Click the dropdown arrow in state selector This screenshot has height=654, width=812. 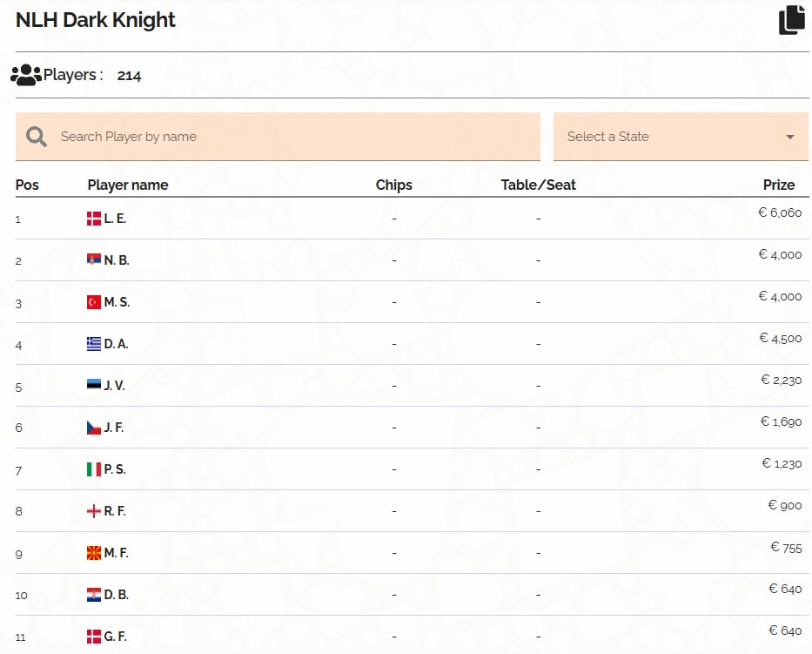pos(790,138)
